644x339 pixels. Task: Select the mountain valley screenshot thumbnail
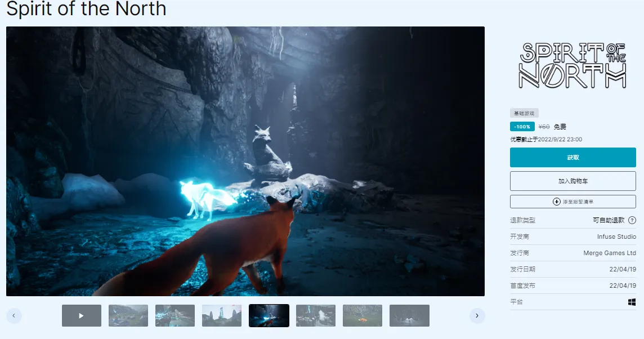tap(128, 315)
